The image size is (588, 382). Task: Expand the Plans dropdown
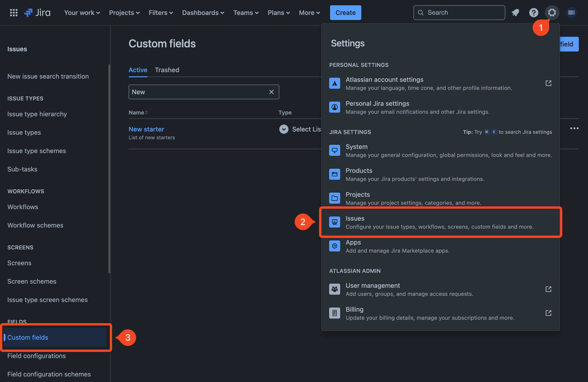click(279, 13)
